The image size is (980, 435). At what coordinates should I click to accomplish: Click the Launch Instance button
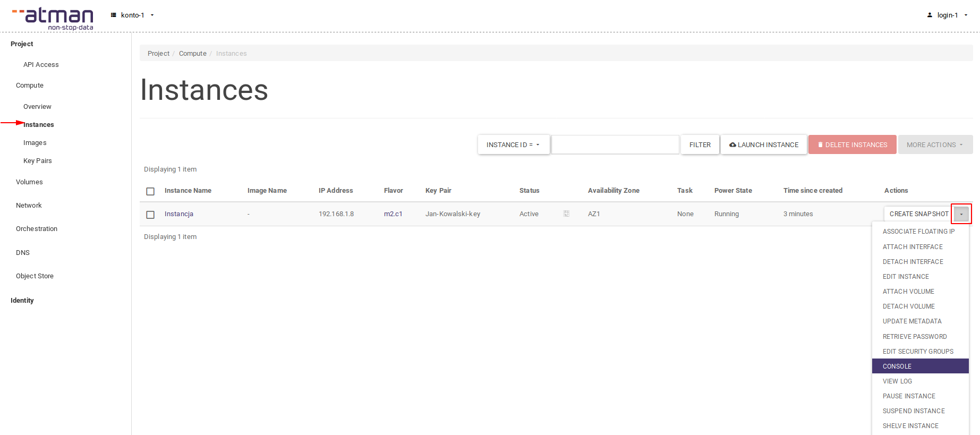click(x=764, y=145)
